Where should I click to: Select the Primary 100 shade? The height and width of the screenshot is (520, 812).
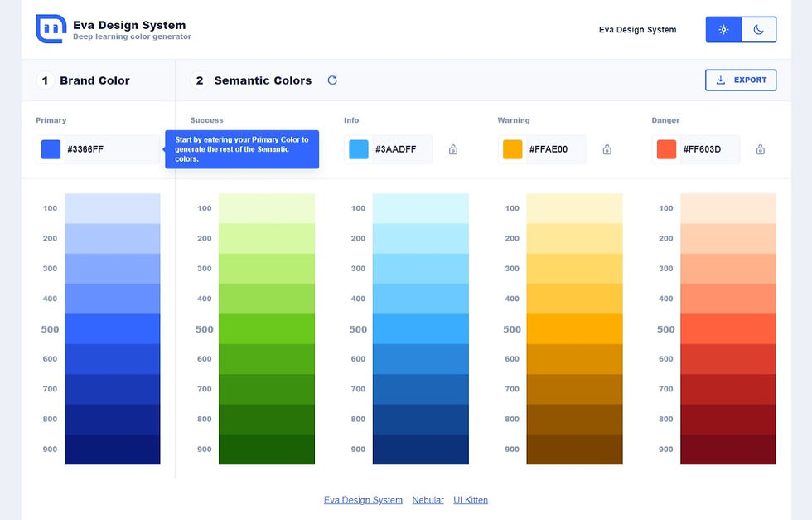[113, 208]
